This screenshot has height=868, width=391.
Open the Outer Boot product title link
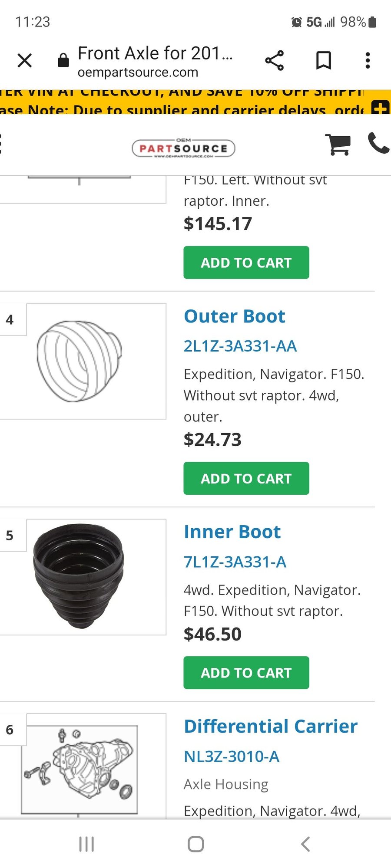(234, 316)
